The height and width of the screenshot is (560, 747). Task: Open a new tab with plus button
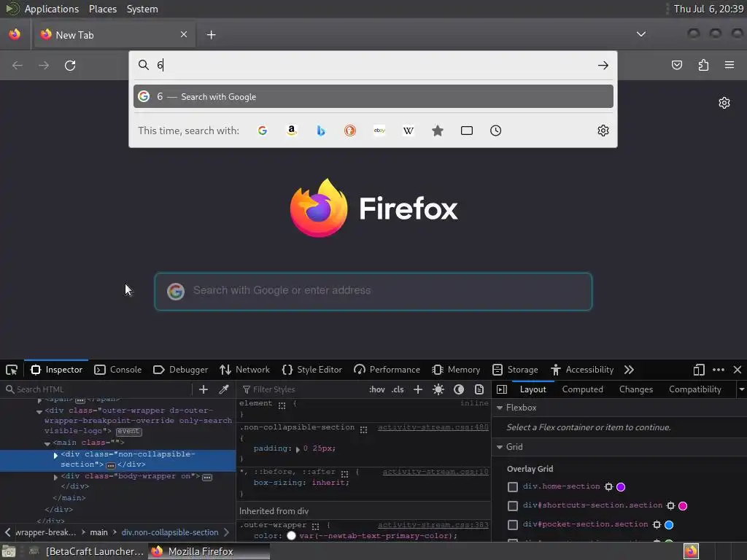[x=211, y=35]
